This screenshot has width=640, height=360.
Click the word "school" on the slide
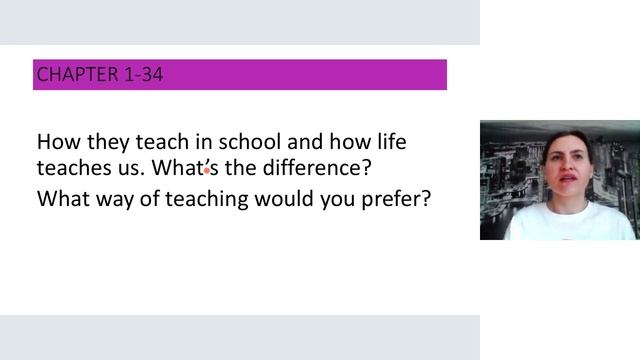pos(250,142)
